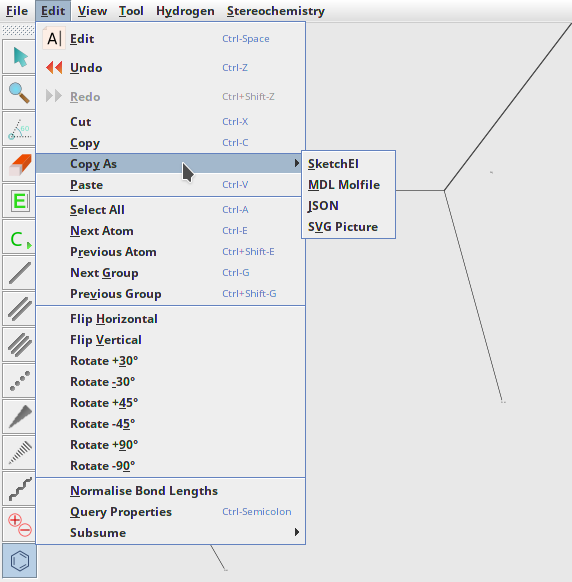Viewport: 572px width, 582px height.
Task: Select the triple bond tool
Action: point(19,345)
